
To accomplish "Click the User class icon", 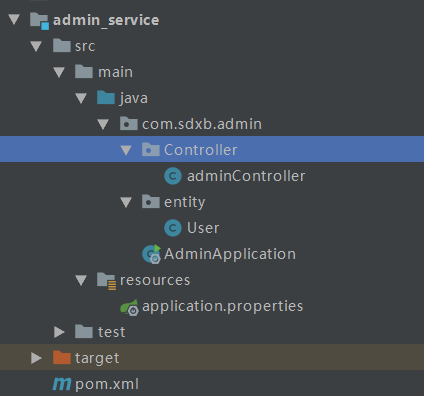I will click(x=173, y=228).
